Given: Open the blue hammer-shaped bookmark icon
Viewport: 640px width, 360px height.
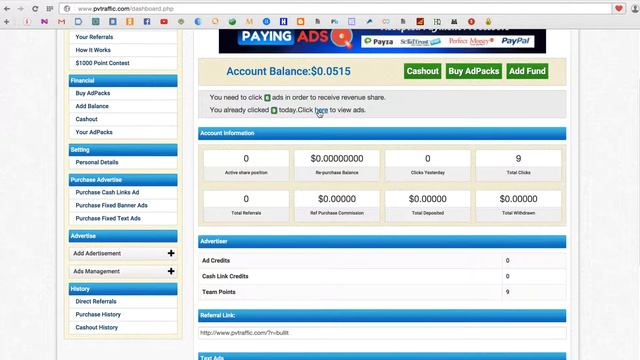Looking at the screenshot, I should [x=369, y=22].
